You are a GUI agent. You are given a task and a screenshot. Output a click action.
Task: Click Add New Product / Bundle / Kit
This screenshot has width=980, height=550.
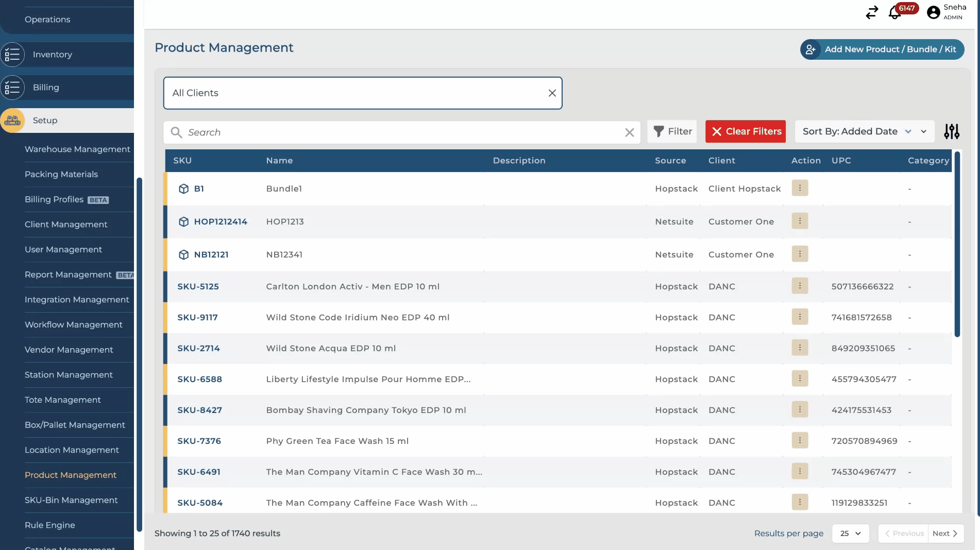(882, 49)
